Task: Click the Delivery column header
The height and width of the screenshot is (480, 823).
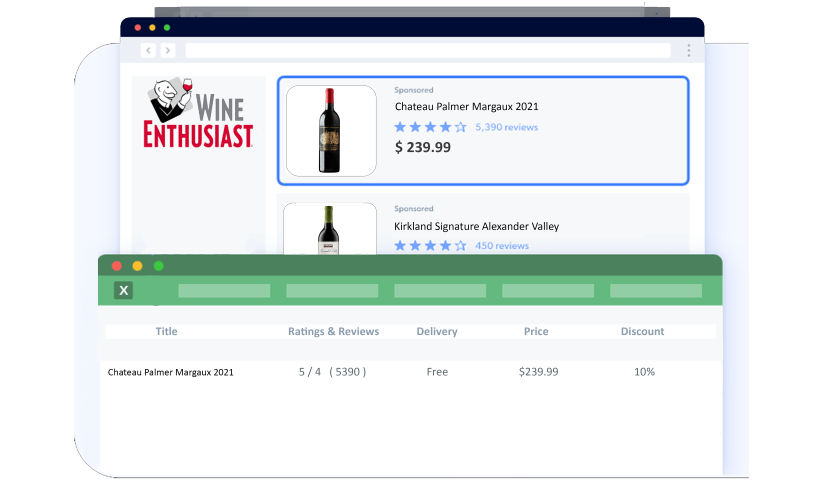Action: pyautogui.click(x=437, y=332)
